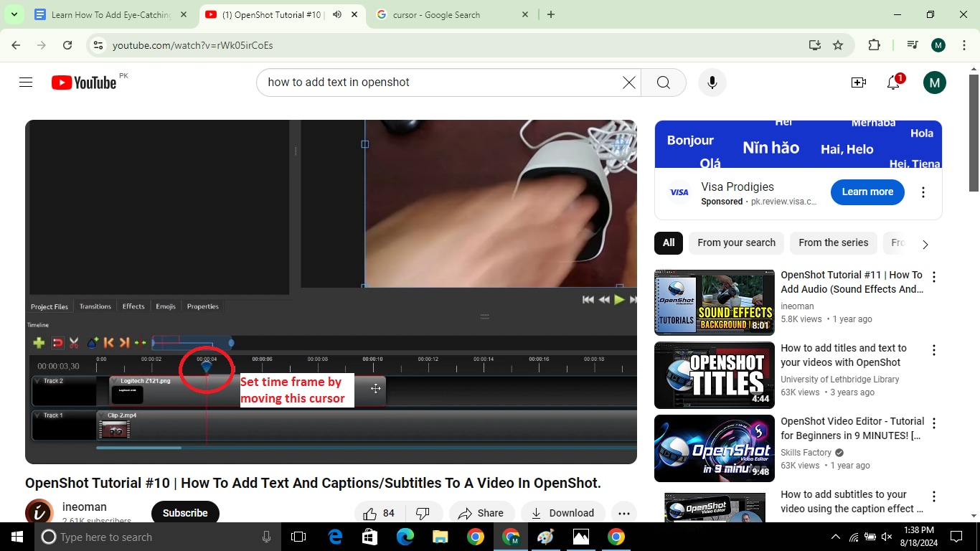Dislike the video with thumbs down
This screenshot has height=551, width=980.
tap(423, 513)
